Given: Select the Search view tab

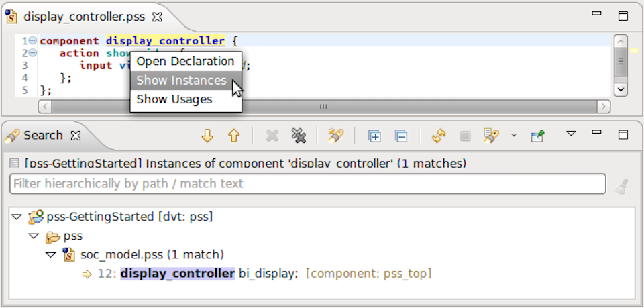Looking at the screenshot, I should point(43,135).
